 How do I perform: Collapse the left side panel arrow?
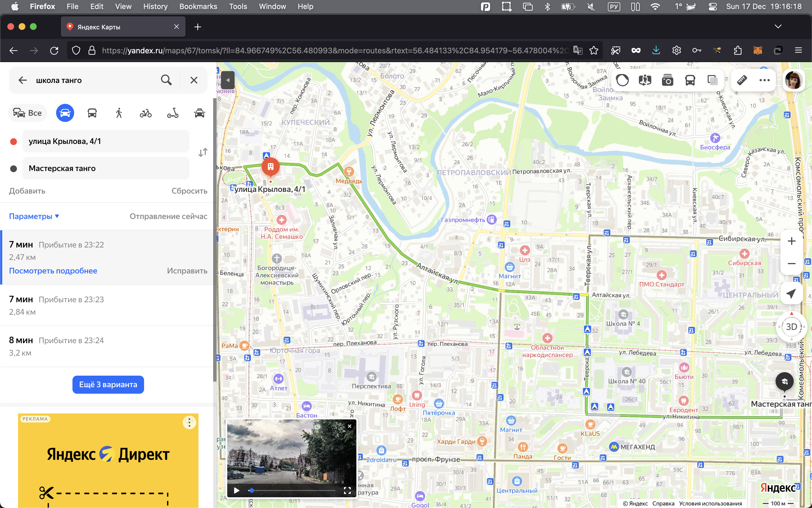(x=228, y=80)
